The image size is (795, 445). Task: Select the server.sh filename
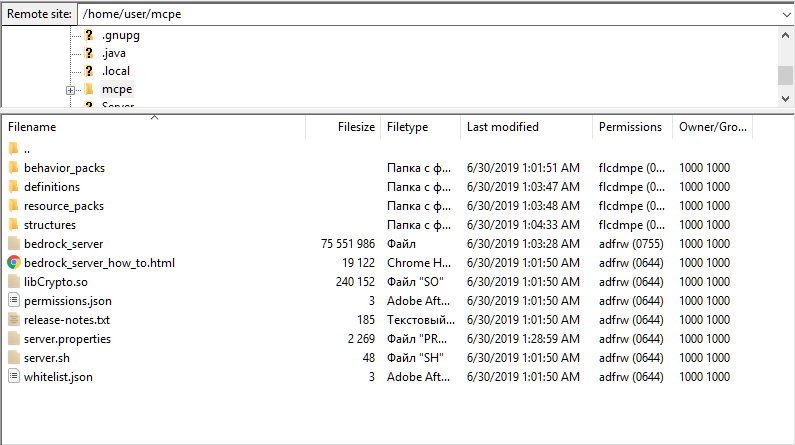click(47, 358)
